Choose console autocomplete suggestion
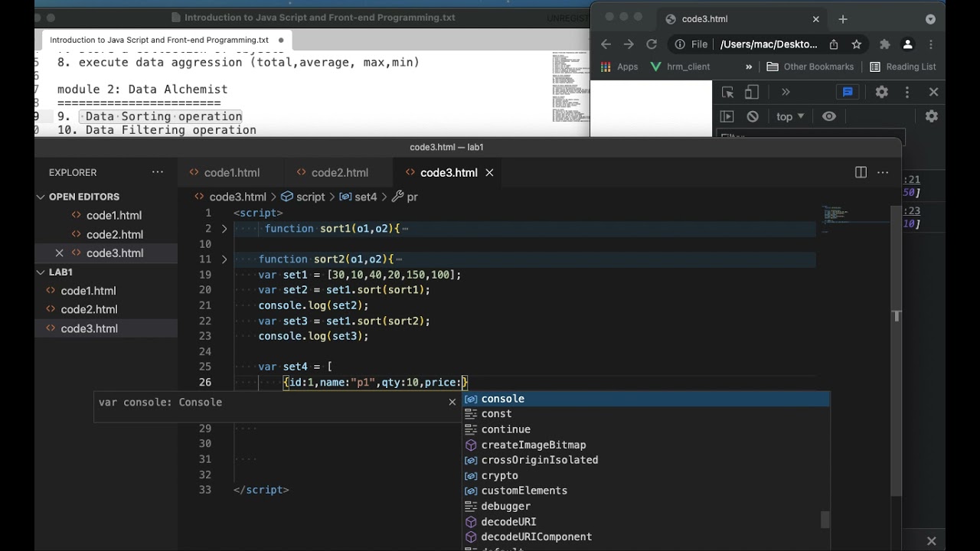The height and width of the screenshot is (551, 980). coord(646,399)
